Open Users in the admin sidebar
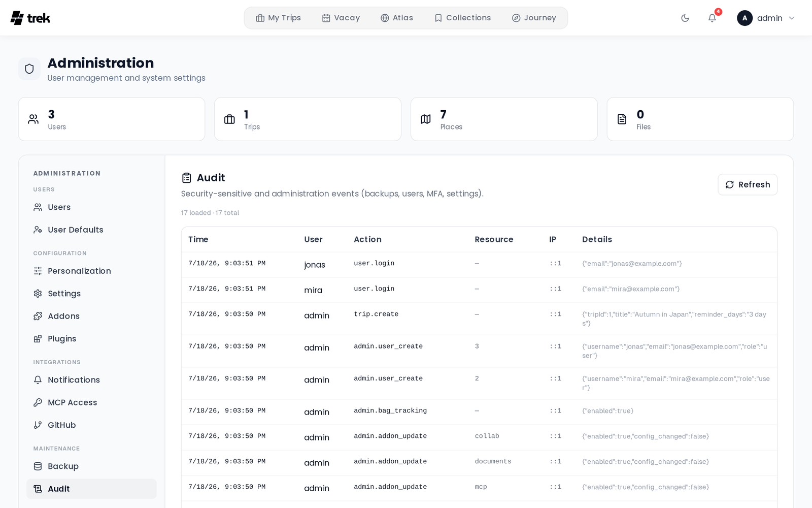 click(x=91, y=207)
